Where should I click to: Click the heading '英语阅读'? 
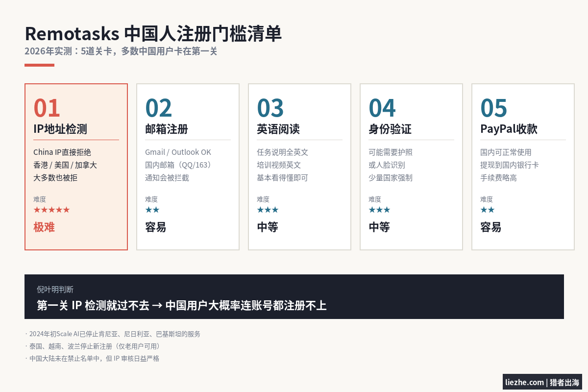278,129
